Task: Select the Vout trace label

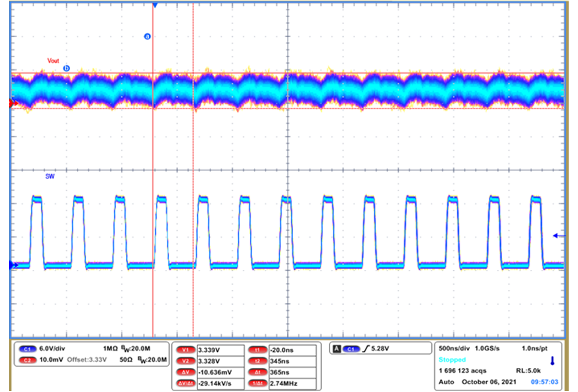Action: (52, 61)
